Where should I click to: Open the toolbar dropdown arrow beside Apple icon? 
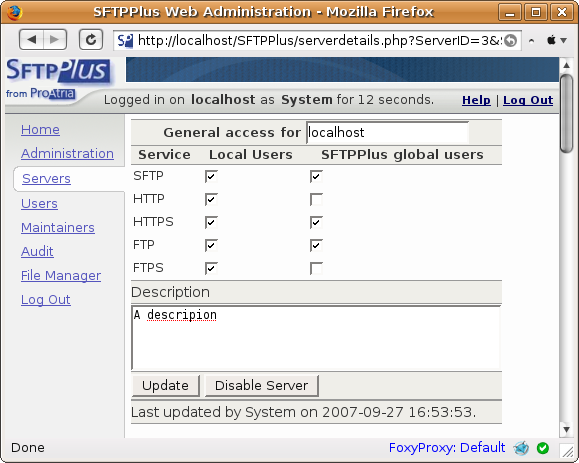click(563, 40)
